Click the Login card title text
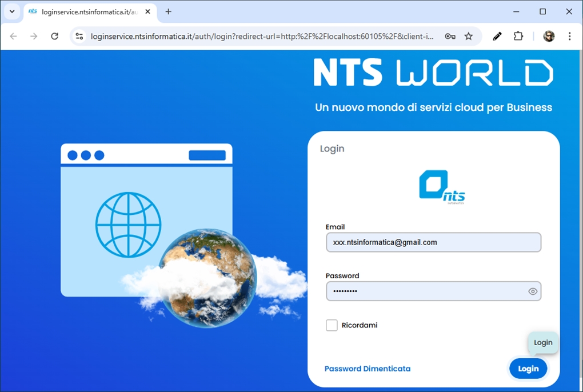This screenshot has width=583, height=392. [332, 149]
